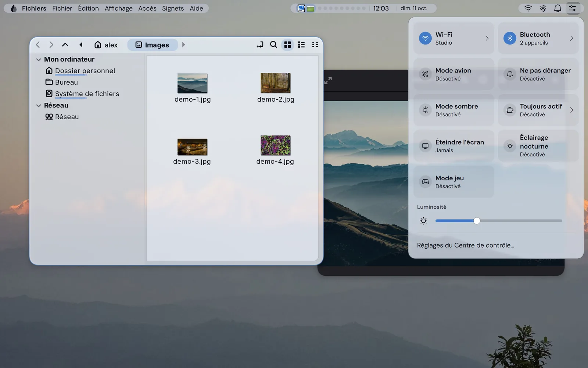The image size is (588, 368).
Task: Switch to list view
Action: (301, 45)
